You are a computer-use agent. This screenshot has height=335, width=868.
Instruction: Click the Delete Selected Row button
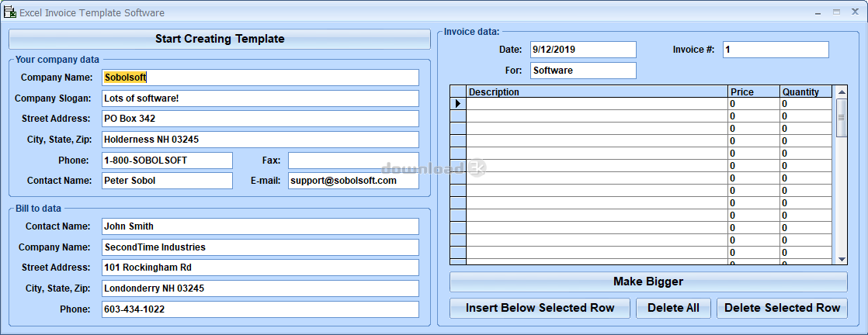coord(782,308)
